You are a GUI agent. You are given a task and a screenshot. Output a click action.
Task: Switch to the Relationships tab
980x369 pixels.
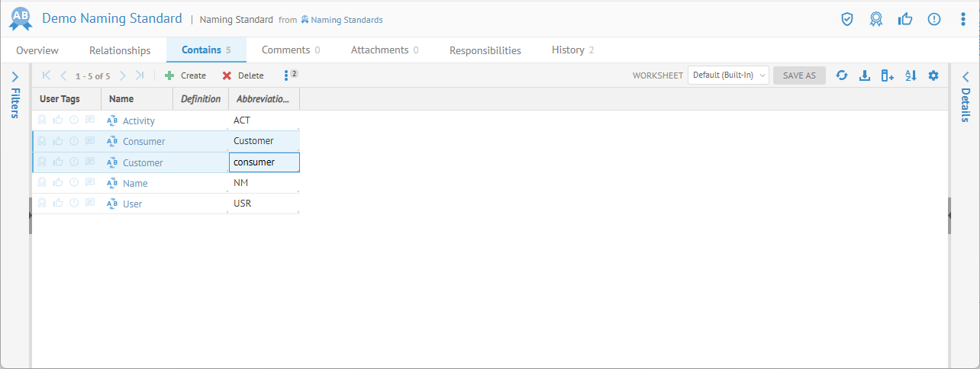click(120, 50)
